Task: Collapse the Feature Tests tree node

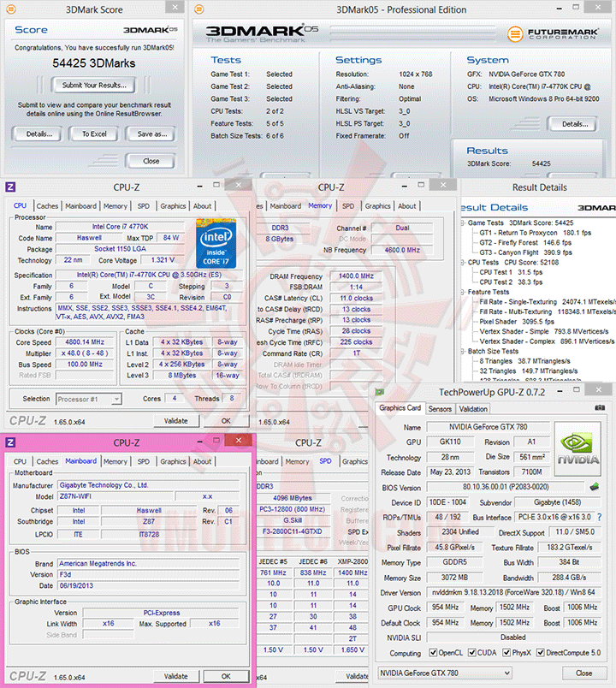Action: [x=463, y=292]
